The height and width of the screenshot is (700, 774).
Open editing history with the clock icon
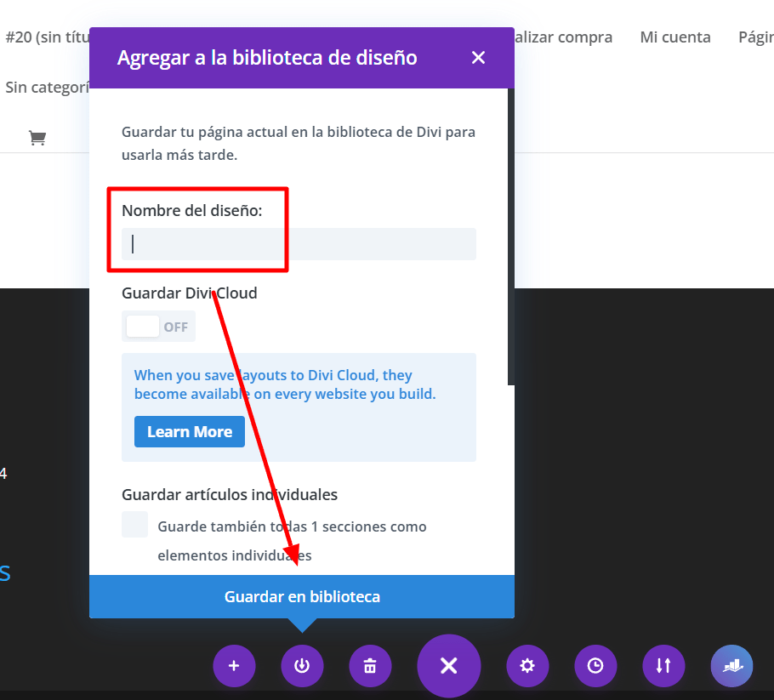click(x=595, y=665)
